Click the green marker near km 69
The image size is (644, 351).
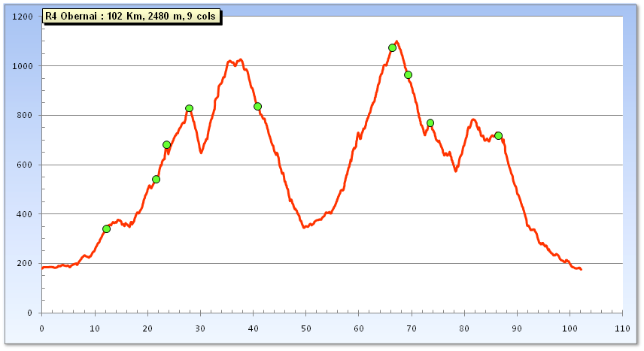coord(408,74)
